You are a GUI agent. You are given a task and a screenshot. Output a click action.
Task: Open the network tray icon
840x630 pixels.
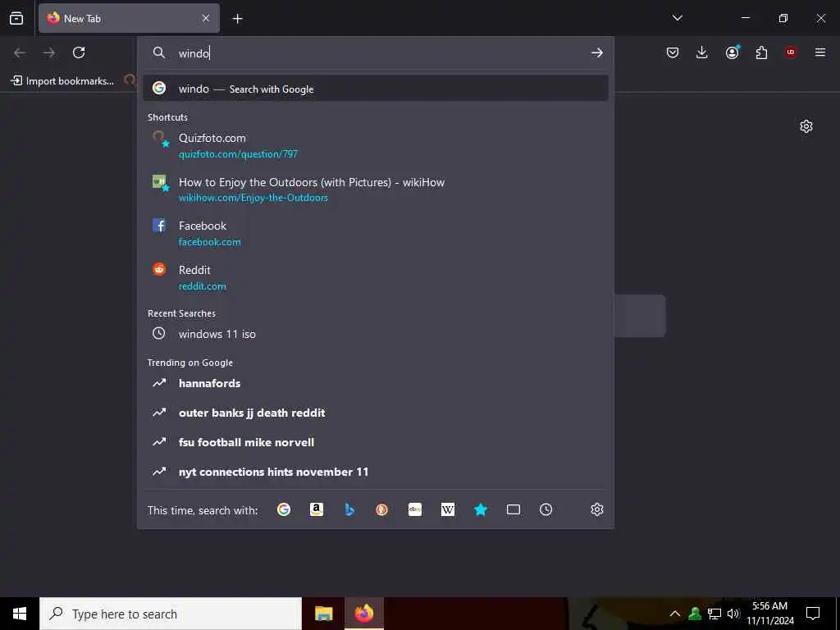click(x=714, y=614)
